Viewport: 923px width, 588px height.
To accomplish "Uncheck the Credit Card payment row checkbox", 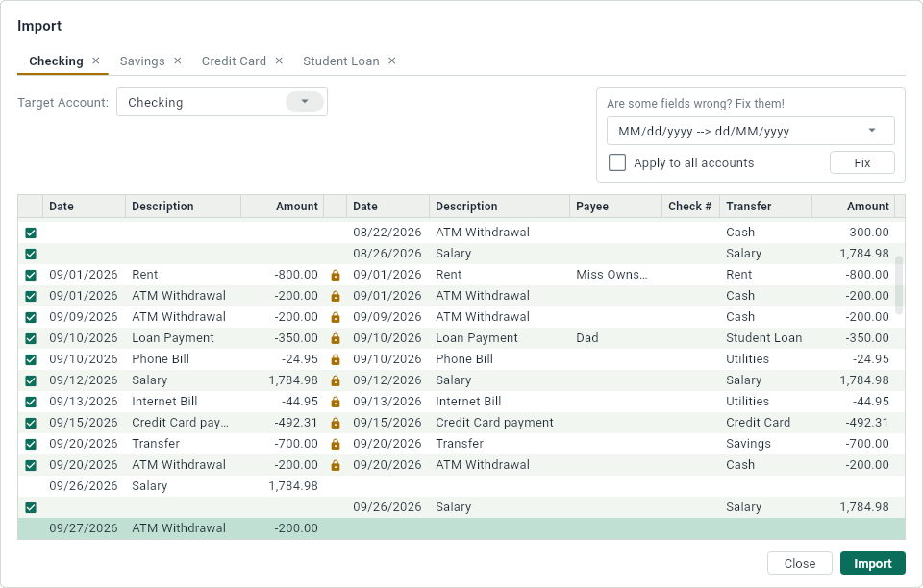I will (x=31, y=424).
